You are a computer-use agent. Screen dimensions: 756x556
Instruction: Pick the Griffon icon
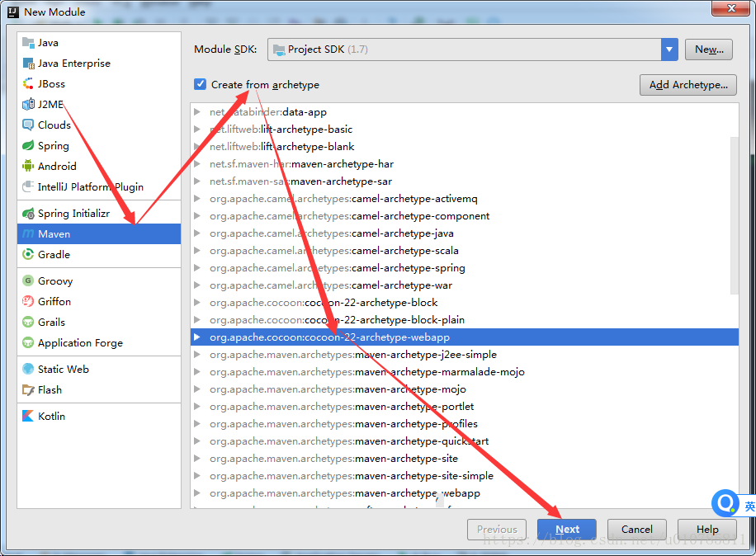click(28, 301)
